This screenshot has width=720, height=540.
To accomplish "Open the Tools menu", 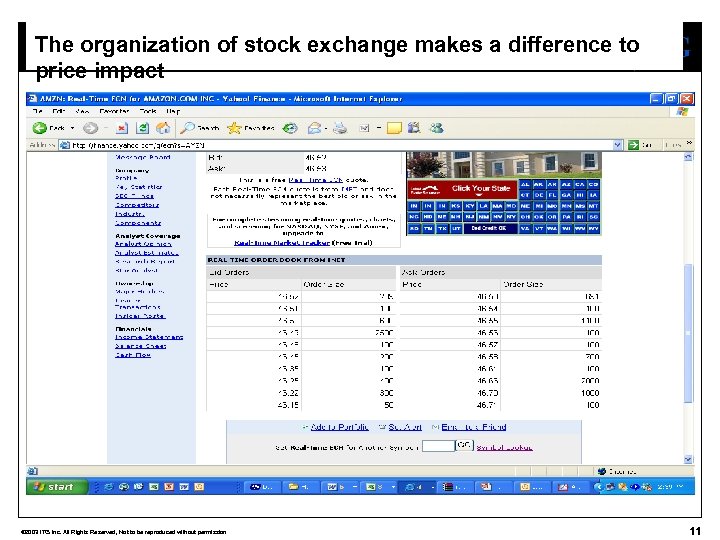I will click(148, 111).
